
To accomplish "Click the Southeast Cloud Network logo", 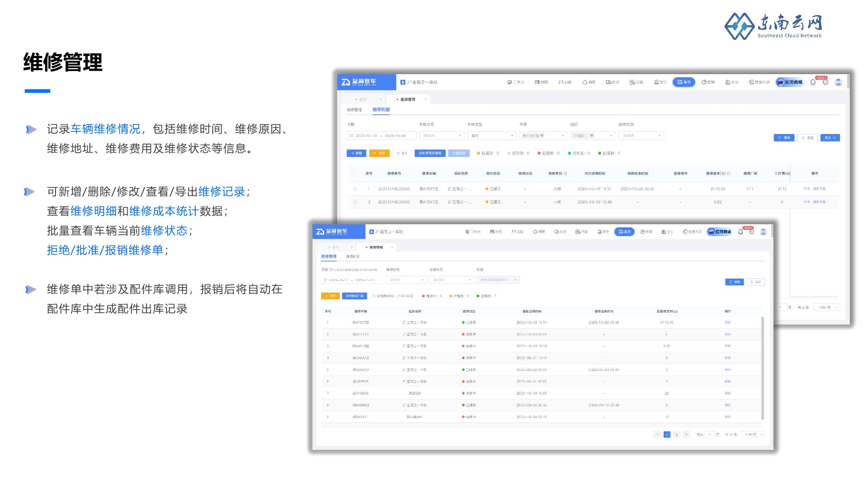I will tap(773, 26).
